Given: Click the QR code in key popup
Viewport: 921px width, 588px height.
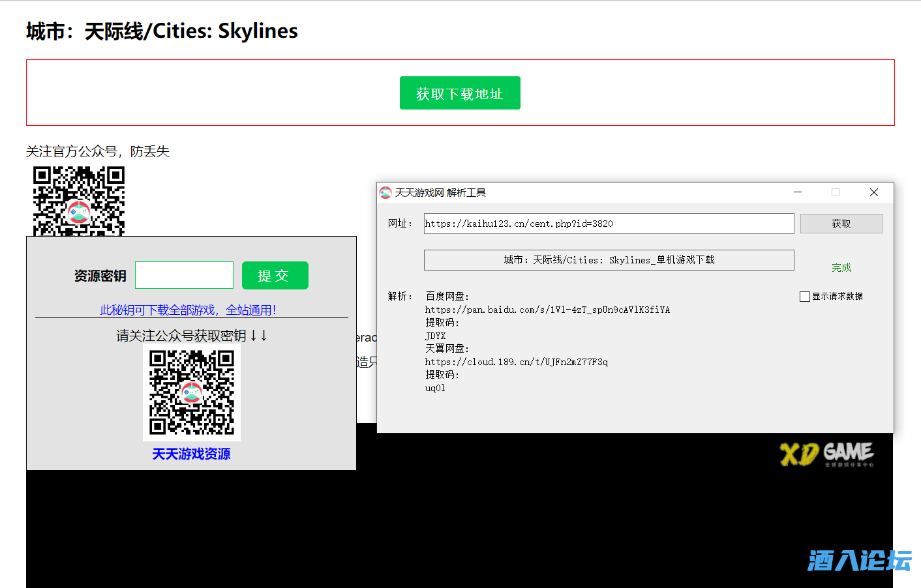Looking at the screenshot, I should (x=192, y=392).
